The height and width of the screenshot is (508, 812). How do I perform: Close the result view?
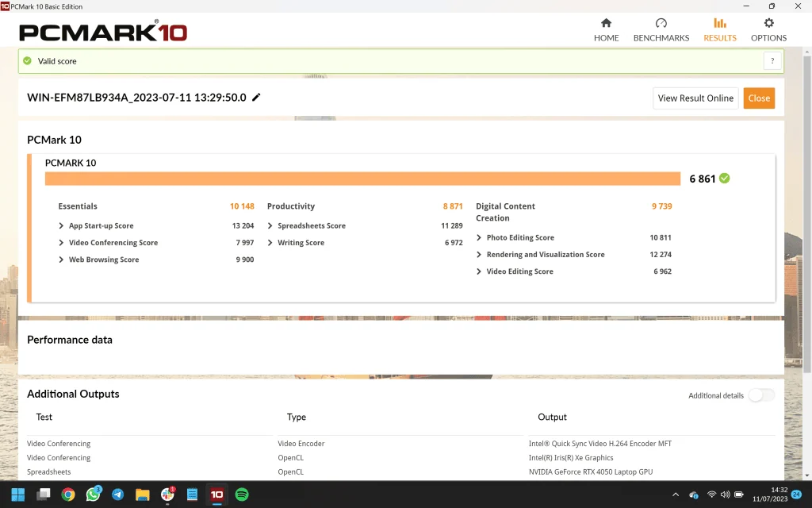click(x=759, y=98)
